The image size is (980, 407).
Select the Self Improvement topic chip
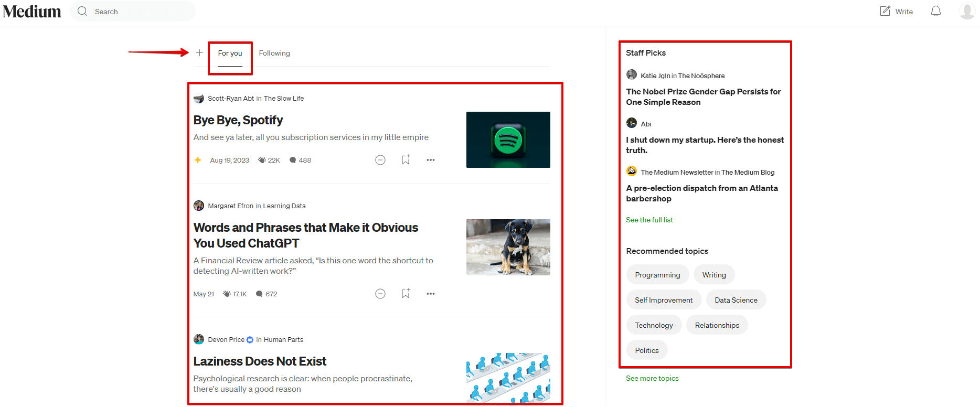(x=664, y=300)
